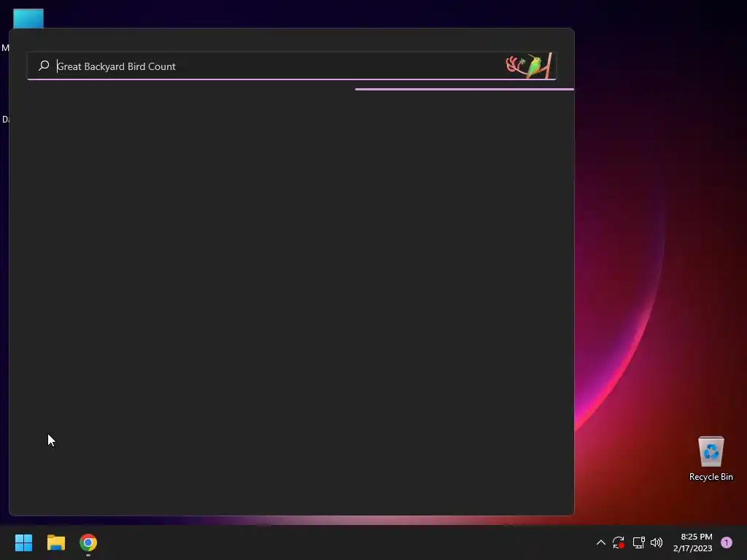Screen dimensions: 747x560
Task: Click the Great Backyard Bird Count search field
Action: 292,66
